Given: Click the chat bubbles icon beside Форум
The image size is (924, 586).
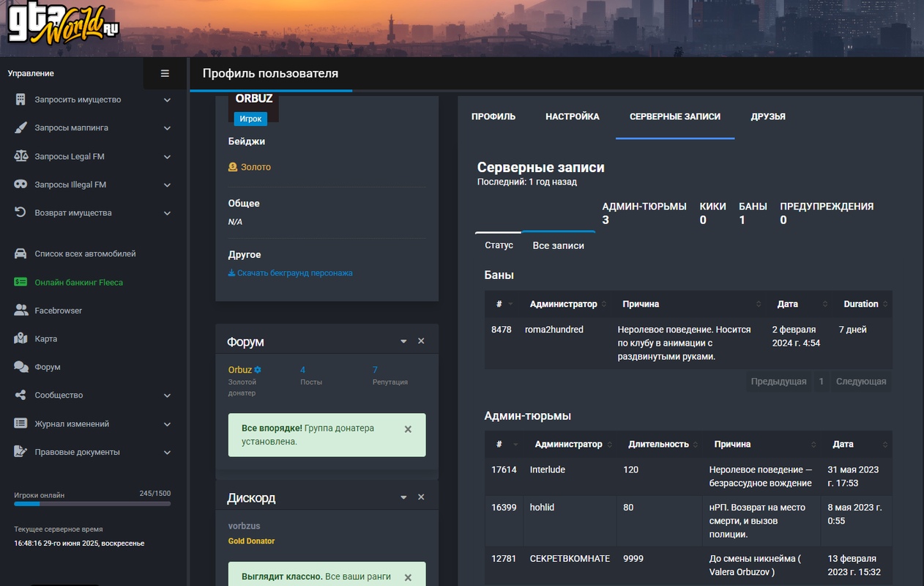Looking at the screenshot, I should (x=21, y=367).
